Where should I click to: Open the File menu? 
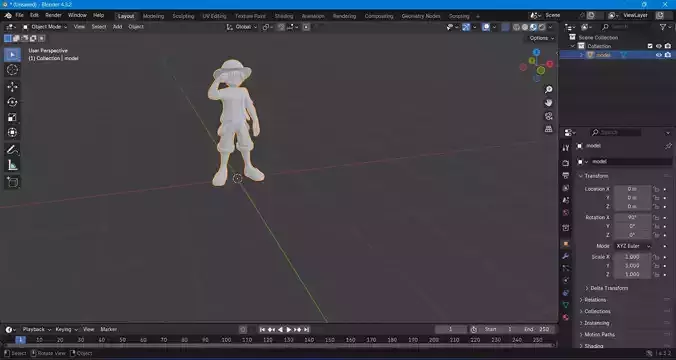19,16
